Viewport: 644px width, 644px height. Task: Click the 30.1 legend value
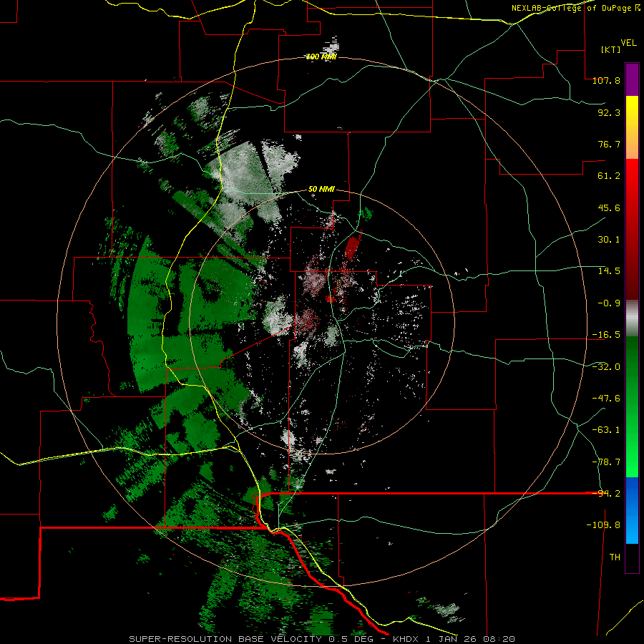coord(609,240)
